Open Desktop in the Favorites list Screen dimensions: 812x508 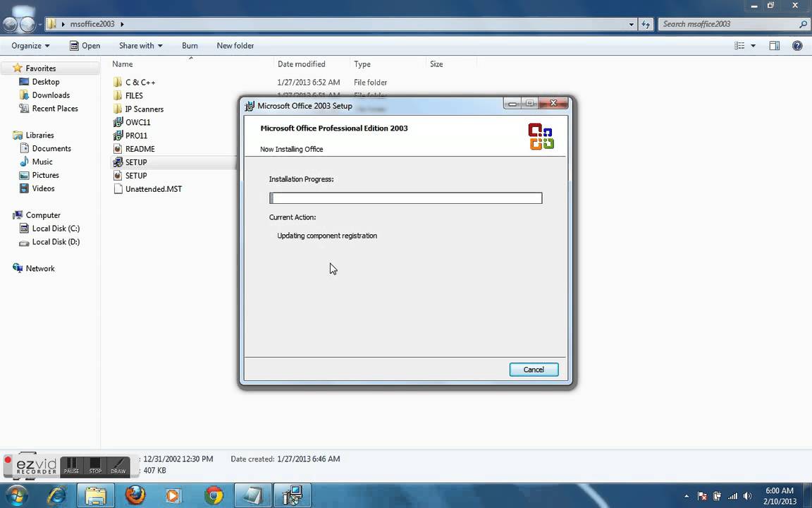[x=39, y=82]
